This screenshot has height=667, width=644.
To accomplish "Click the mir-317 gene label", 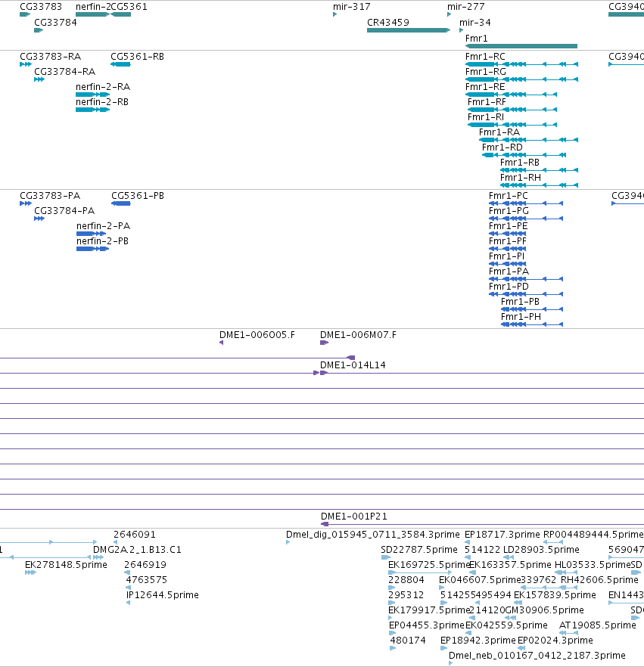I will click(x=352, y=7).
